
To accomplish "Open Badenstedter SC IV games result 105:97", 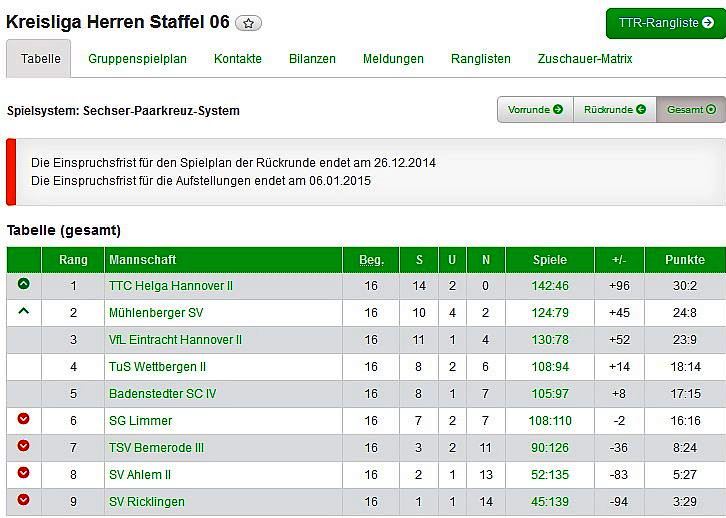I will click(x=549, y=394).
